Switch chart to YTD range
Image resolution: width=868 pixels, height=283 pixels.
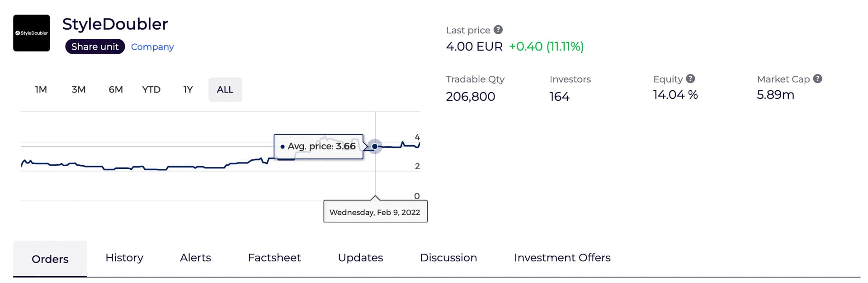pos(151,89)
